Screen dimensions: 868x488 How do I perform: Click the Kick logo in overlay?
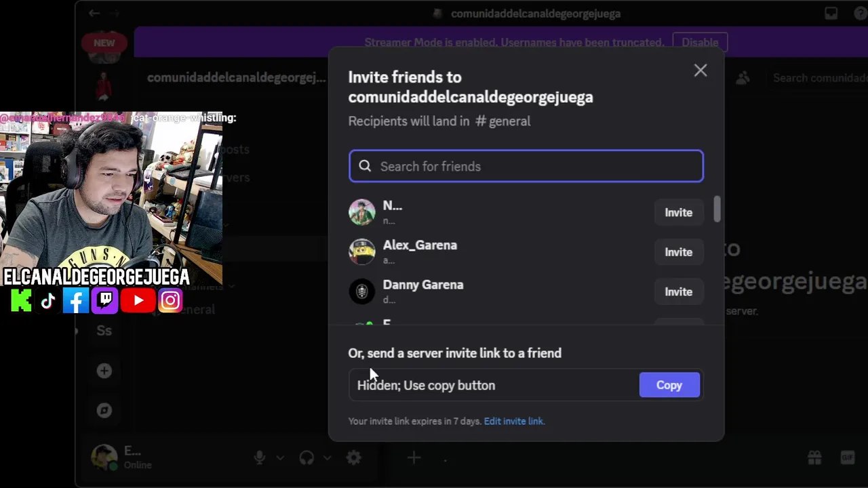(x=21, y=300)
